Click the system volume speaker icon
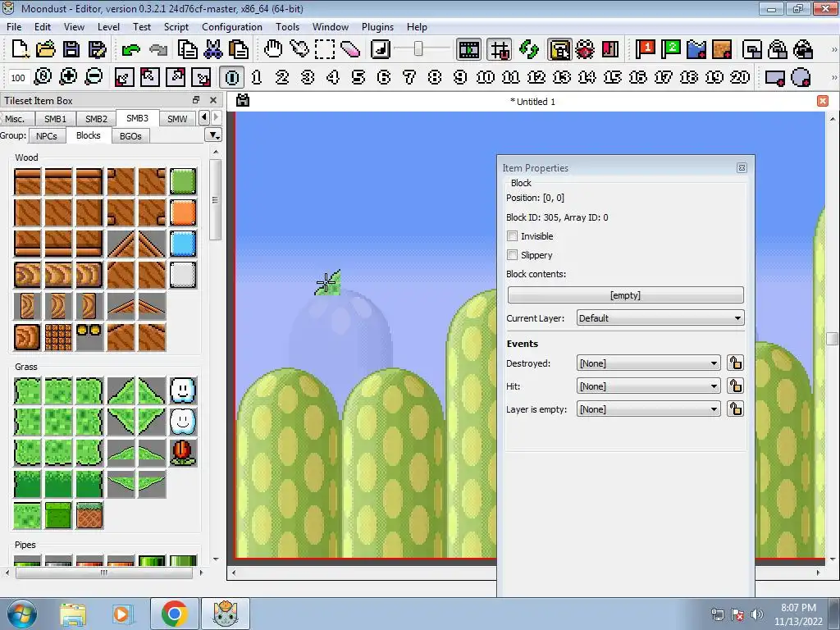The image size is (840, 630). pyautogui.click(x=756, y=614)
